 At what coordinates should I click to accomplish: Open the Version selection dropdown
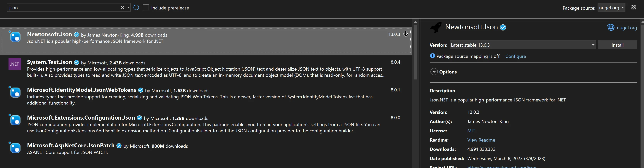523,45
